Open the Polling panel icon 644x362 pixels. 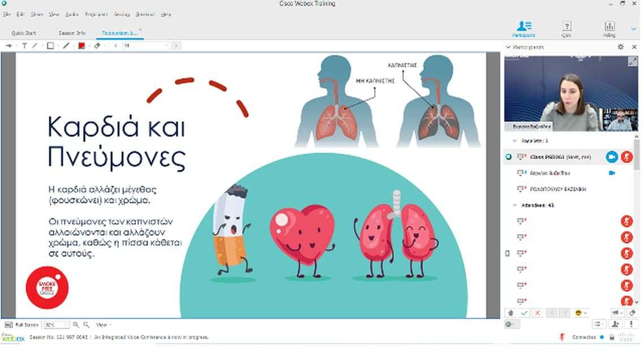tap(609, 29)
